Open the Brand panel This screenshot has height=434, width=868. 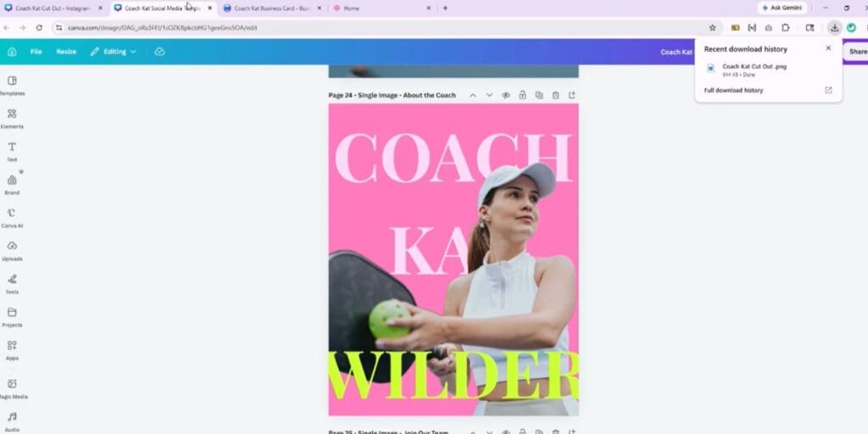click(12, 185)
